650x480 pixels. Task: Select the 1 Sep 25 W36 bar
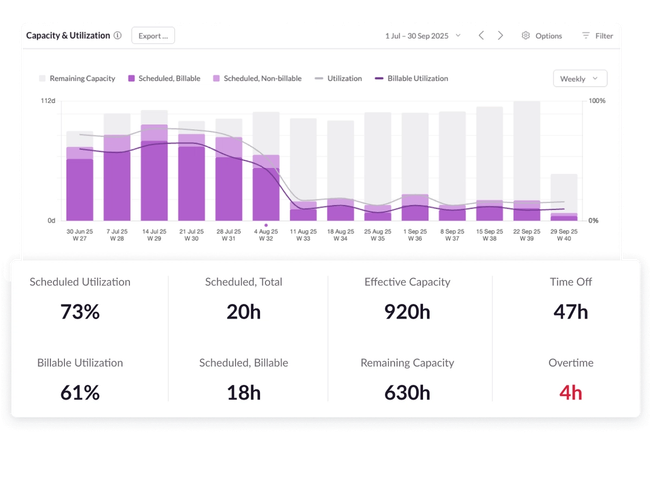pos(415,170)
